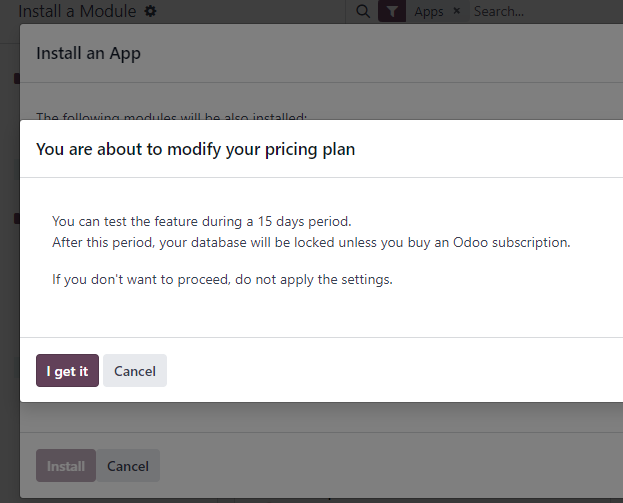Toggle the funnel filter icon
This screenshot has height=503, width=623.
(392, 11)
